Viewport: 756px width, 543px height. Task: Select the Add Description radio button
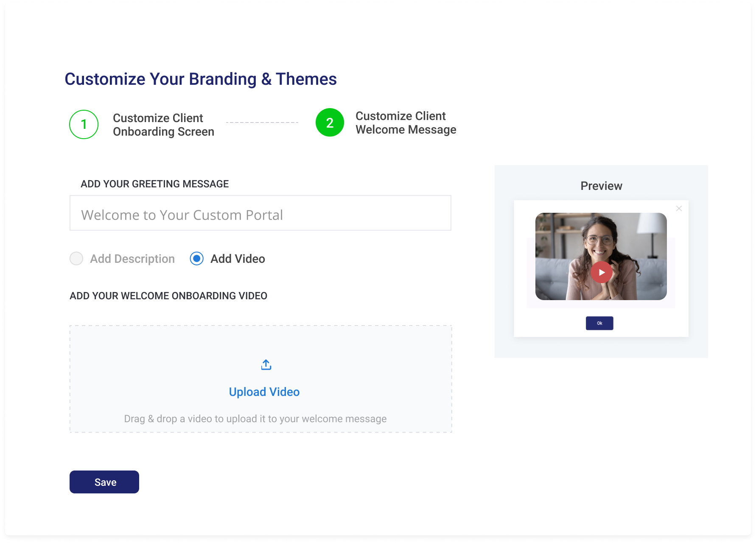pyautogui.click(x=76, y=259)
